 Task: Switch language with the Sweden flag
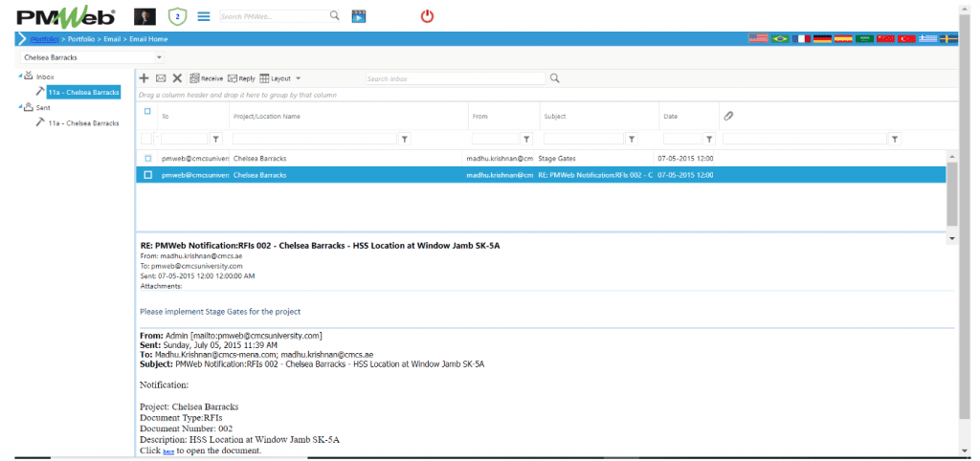(948, 38)
